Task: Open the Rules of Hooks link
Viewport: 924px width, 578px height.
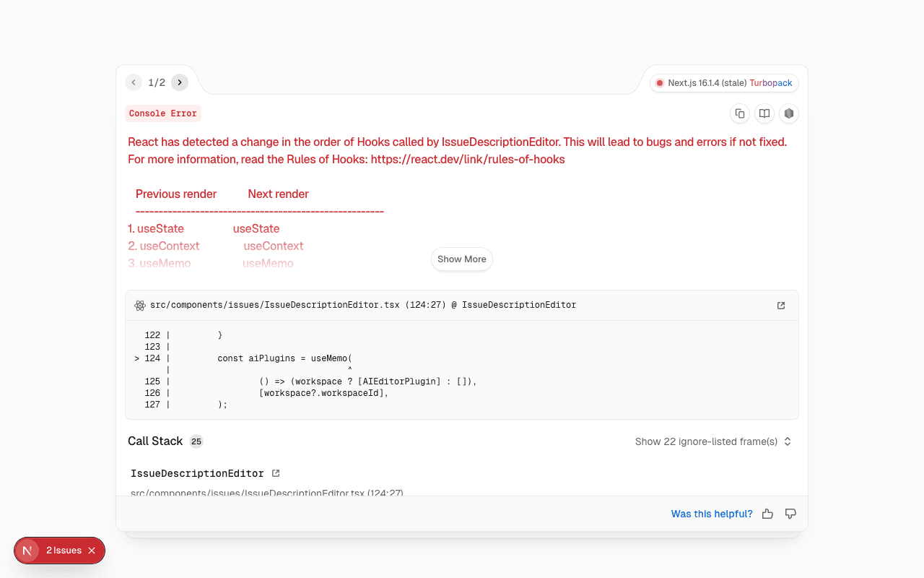Action: [467, 159]
